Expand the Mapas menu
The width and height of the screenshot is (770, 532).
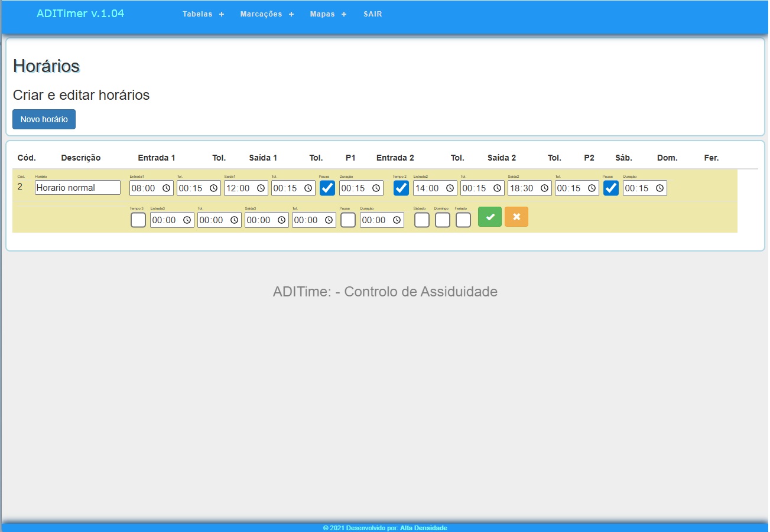pos(328,14)
